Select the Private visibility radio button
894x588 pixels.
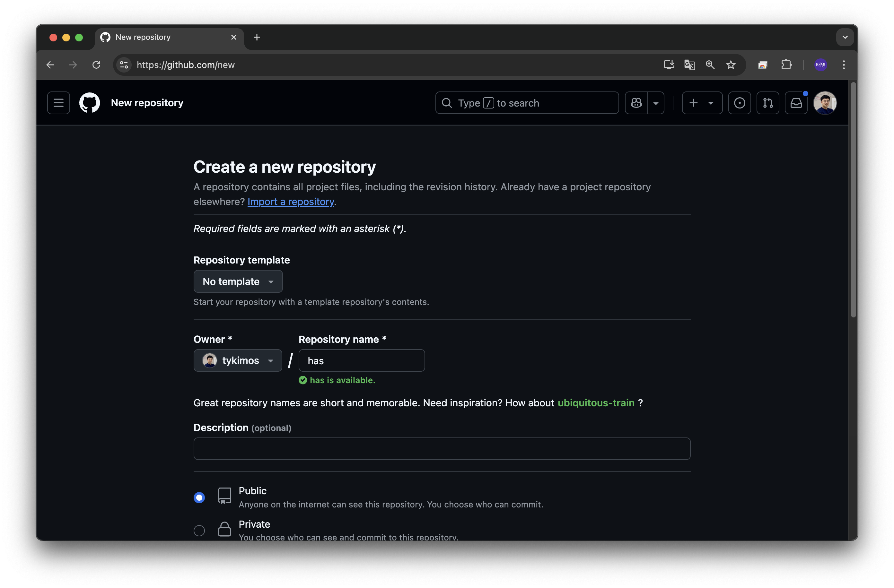point(199,531)
